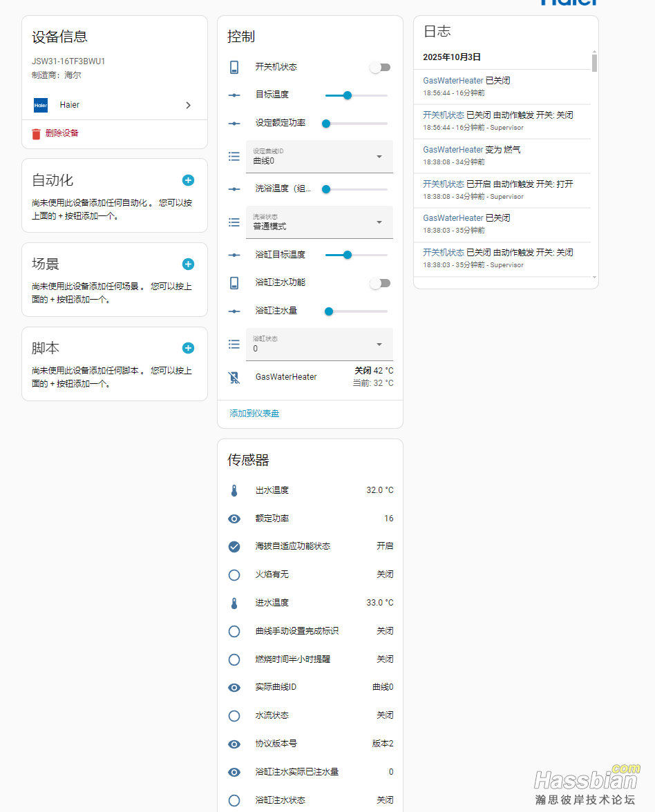Click the checkmark icon beside 海拔自适应功能状态
Viewport: 655px width, 812px height.
[234, 546]
